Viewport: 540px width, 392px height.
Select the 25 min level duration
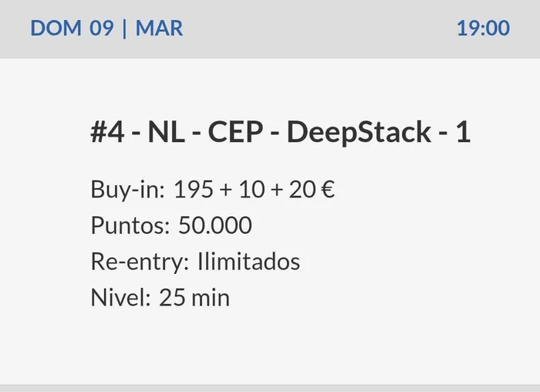pyautogui.click(x=194, y=298)
